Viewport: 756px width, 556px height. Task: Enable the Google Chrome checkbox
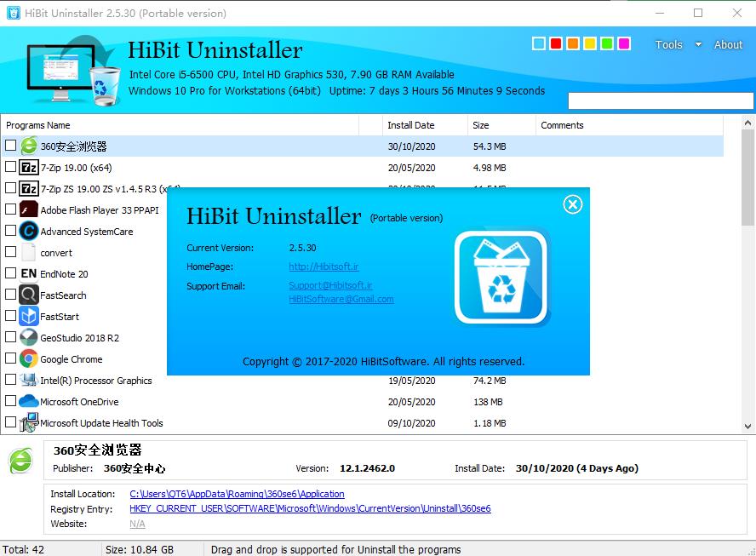[x=10, y=358]
